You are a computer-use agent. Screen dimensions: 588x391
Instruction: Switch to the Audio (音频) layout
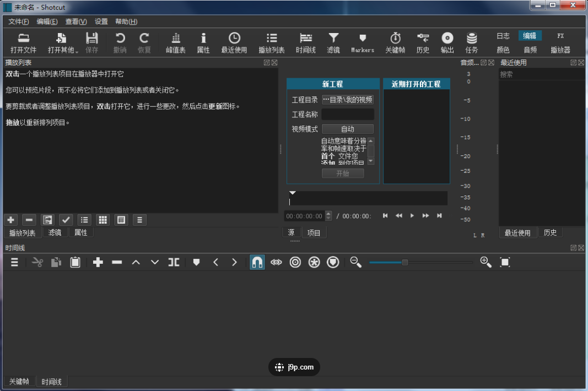point(530,50)
